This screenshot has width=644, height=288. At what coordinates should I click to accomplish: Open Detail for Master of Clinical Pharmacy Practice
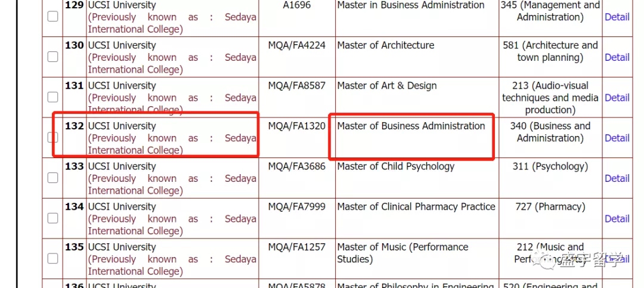[x=617, y=218]
